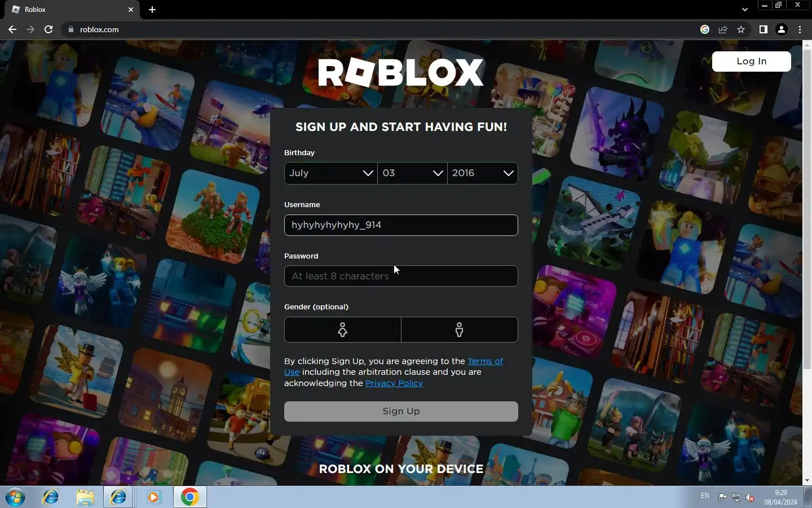Click the muted volume tray icon

tap(751, 497)
